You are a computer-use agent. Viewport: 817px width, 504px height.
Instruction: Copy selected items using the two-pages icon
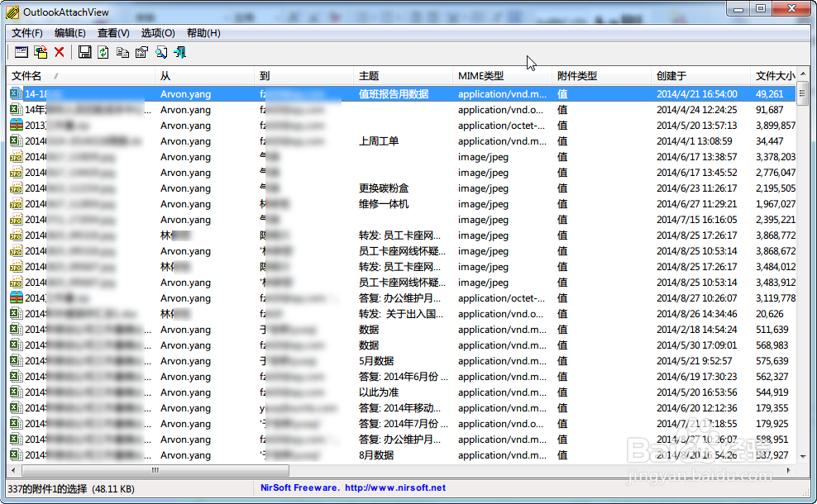click(x=122, y=52)
